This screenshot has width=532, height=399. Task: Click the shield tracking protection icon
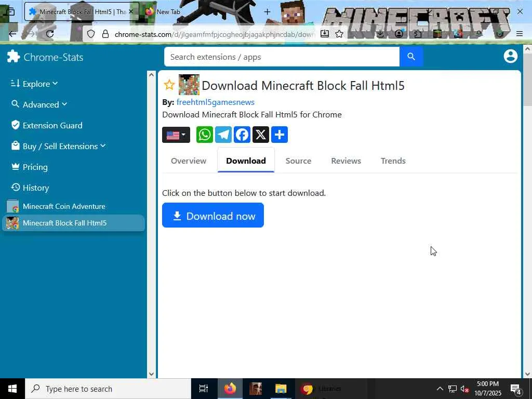point(91,34)
